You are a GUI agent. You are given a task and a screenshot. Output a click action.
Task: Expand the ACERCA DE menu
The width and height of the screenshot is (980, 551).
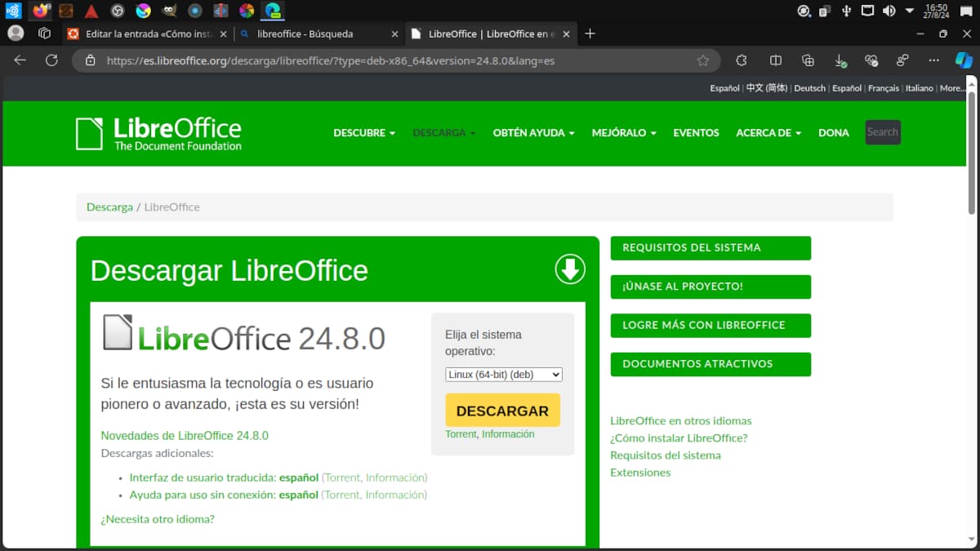pos(768,133)
